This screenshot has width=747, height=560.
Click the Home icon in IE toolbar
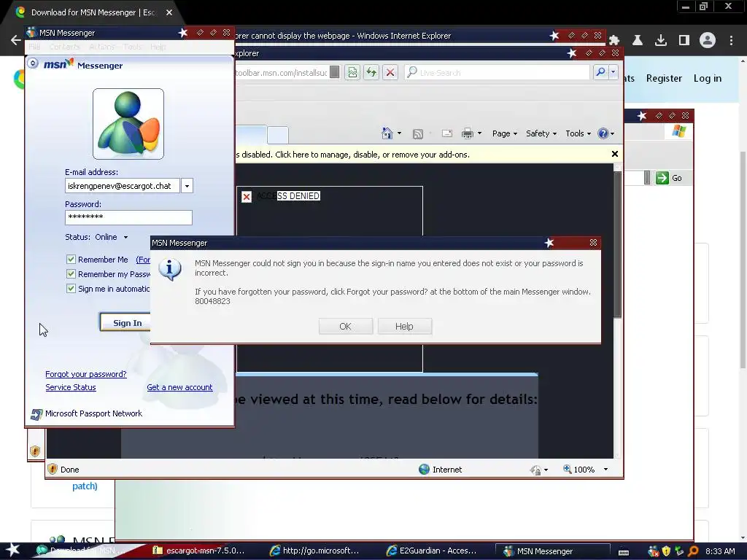[x=387, y=133]
